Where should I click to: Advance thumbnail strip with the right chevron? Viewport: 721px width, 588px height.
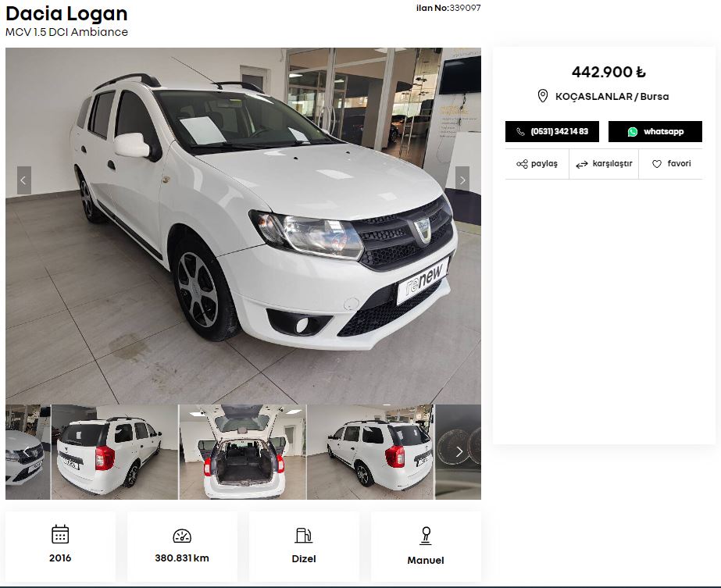click(459, 452)
